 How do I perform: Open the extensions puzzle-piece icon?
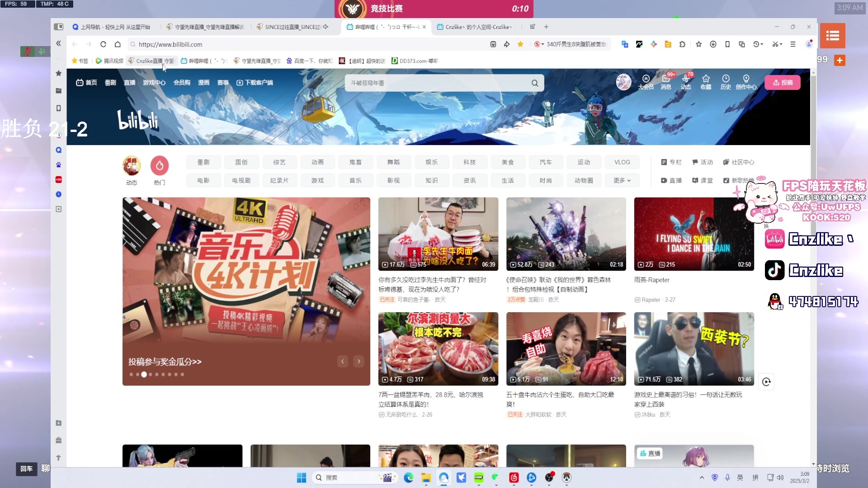(682, 44)
